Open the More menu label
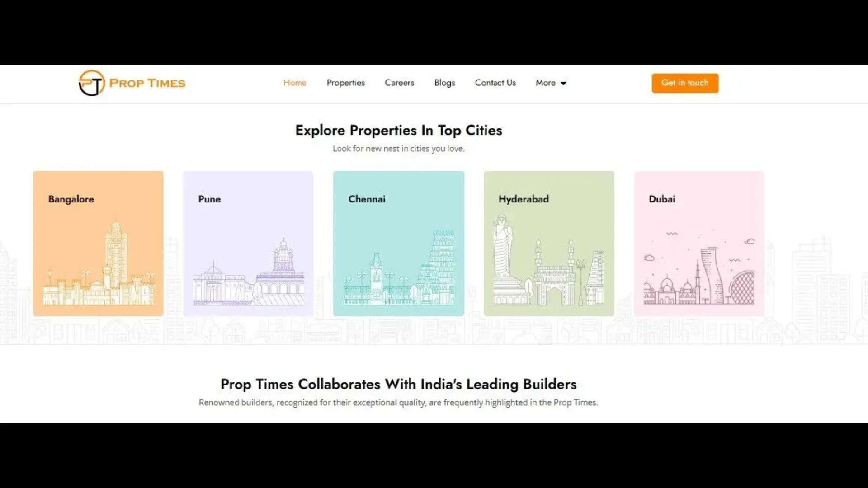Viewport: 868px width, 488px height. [545, 83]
